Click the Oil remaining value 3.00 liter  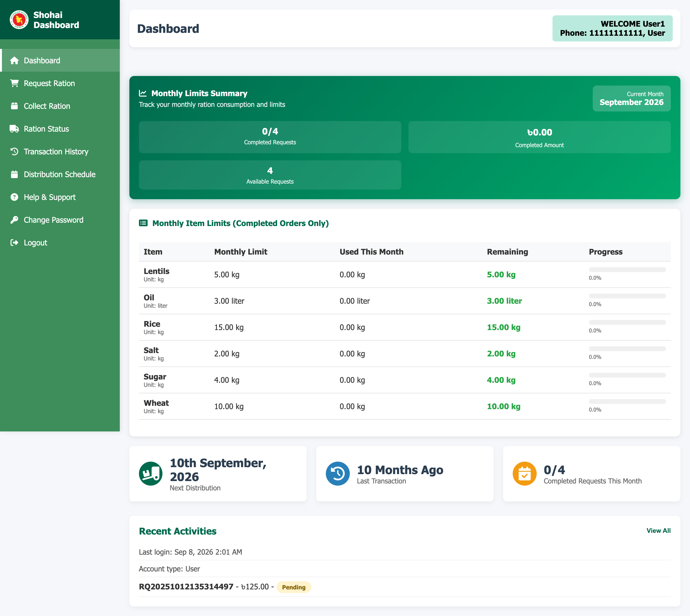(x=504, y=301)
